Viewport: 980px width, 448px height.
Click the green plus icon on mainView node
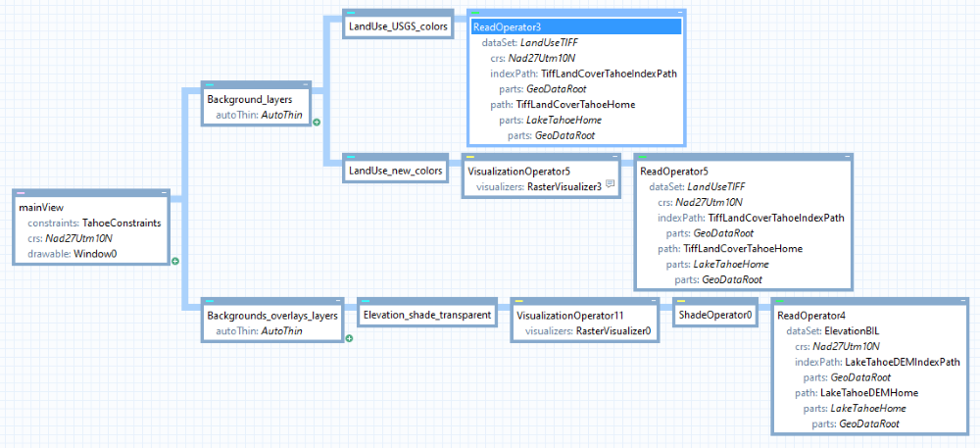click(x=175, y=261)
